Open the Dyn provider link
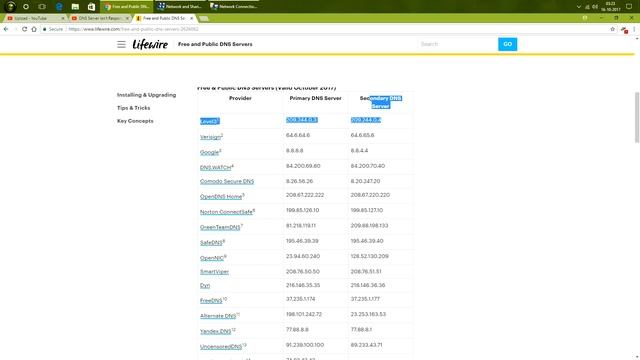 (x=205, y=285)
